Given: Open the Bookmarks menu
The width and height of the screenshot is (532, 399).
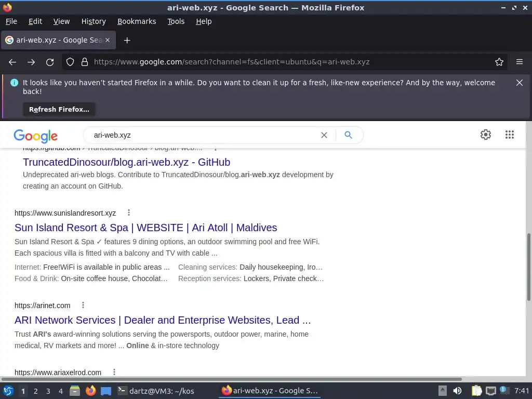Looking at the screenshot, I should [137, 21].
